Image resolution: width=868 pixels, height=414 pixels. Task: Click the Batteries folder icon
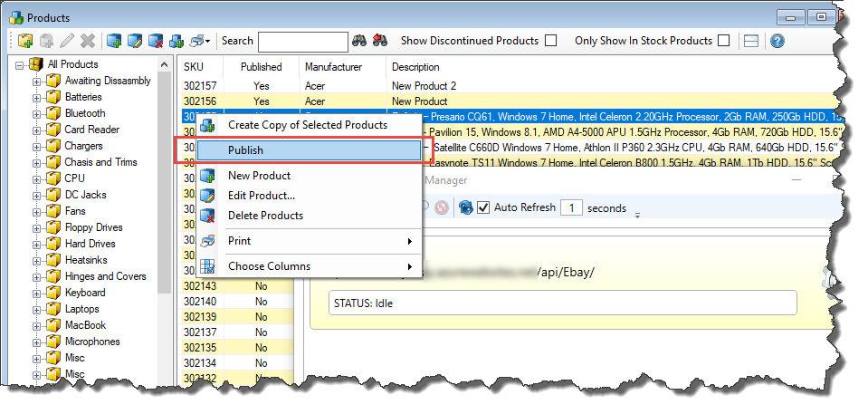[x=53, y=98]
